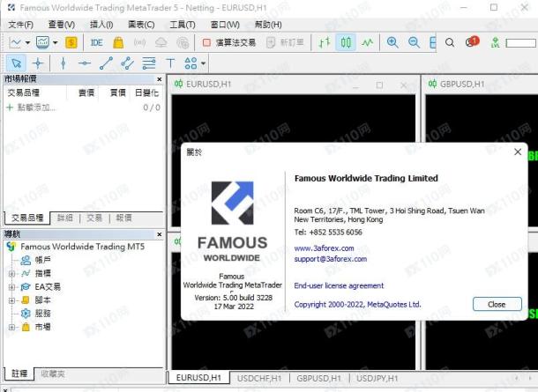538x392 pixels.
Task: Open the 圖表(C) menu
Action: 141,25
